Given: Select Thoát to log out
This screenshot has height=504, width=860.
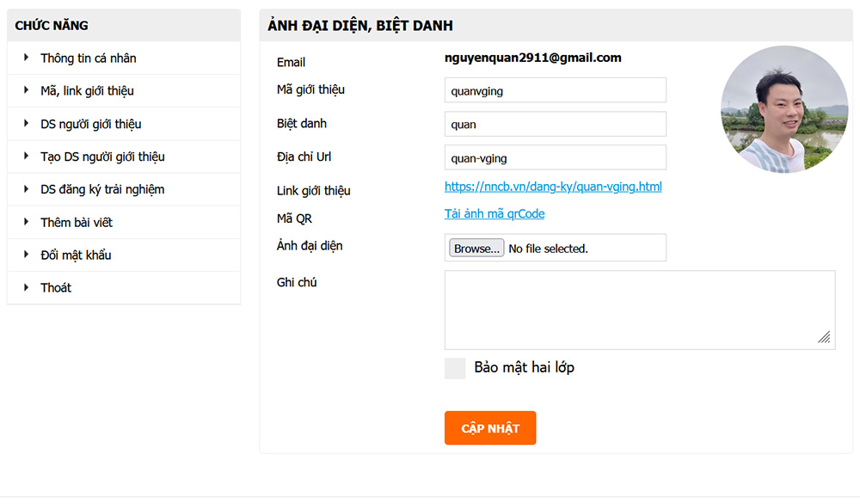Looking at the screenshot, I should 56,288.
